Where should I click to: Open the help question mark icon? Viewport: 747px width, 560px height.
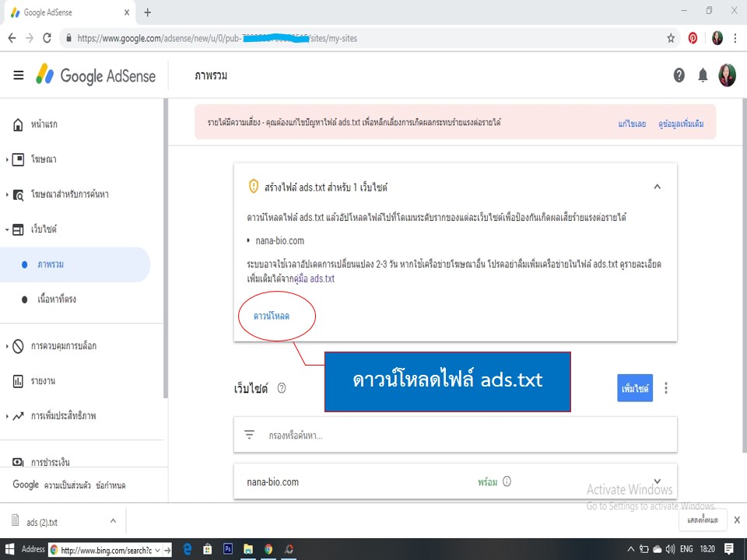[679, 75]
